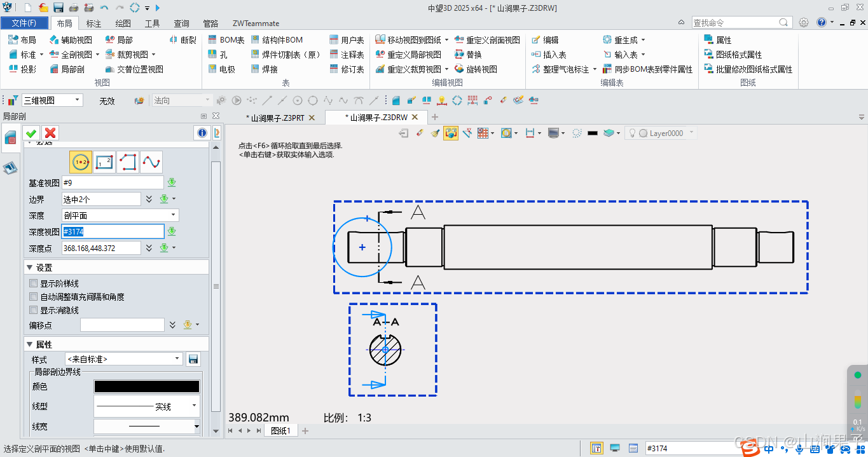Click the 查找命令 search field

[741, 22]
